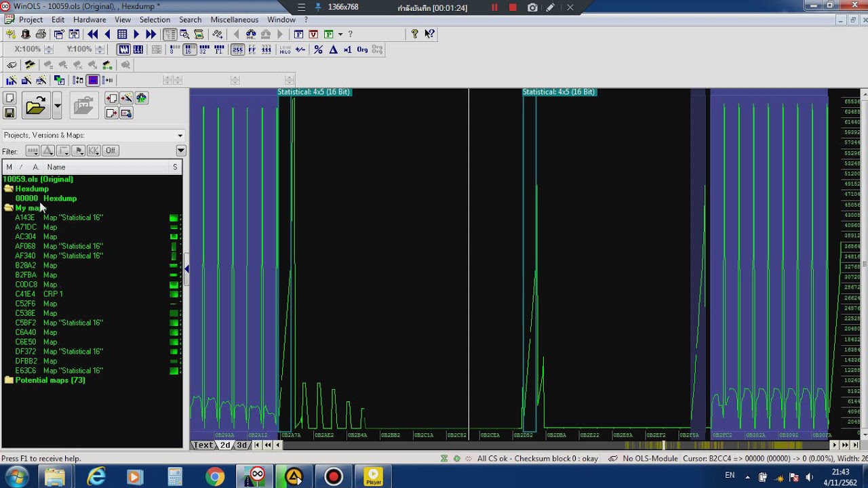The height and width of the screenshot is (488, 868).
Task: Click the import file page-arrow icon
Action: pos(111,98)
